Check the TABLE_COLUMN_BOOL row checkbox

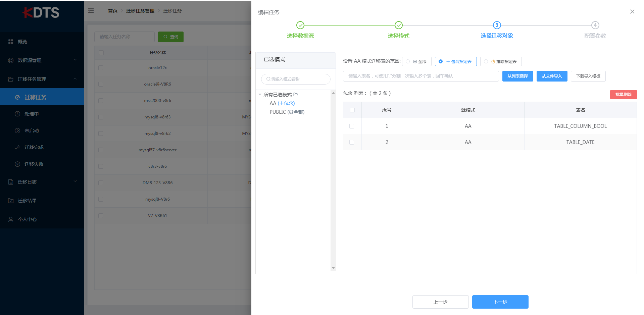[x=352, y=126]
